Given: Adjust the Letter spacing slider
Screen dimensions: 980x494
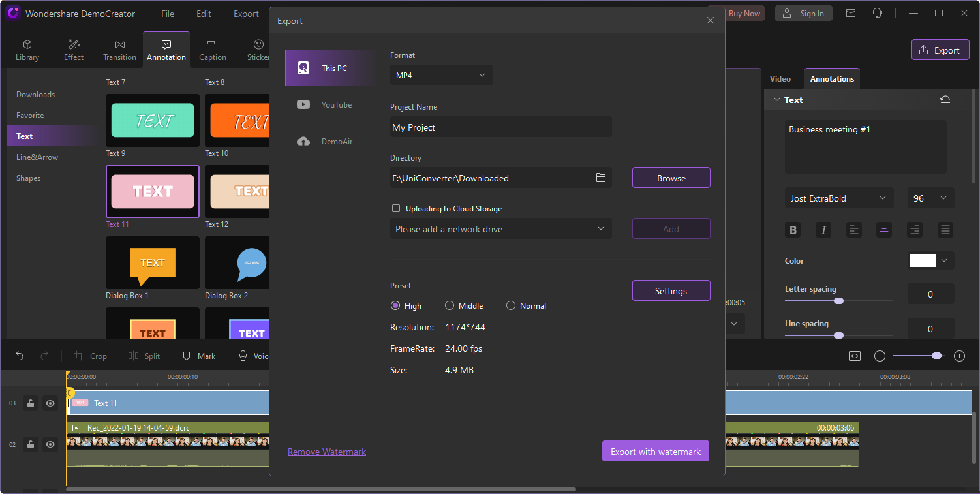Looking at the screenshot, I should pyautogui.click(x=839, y=301).
